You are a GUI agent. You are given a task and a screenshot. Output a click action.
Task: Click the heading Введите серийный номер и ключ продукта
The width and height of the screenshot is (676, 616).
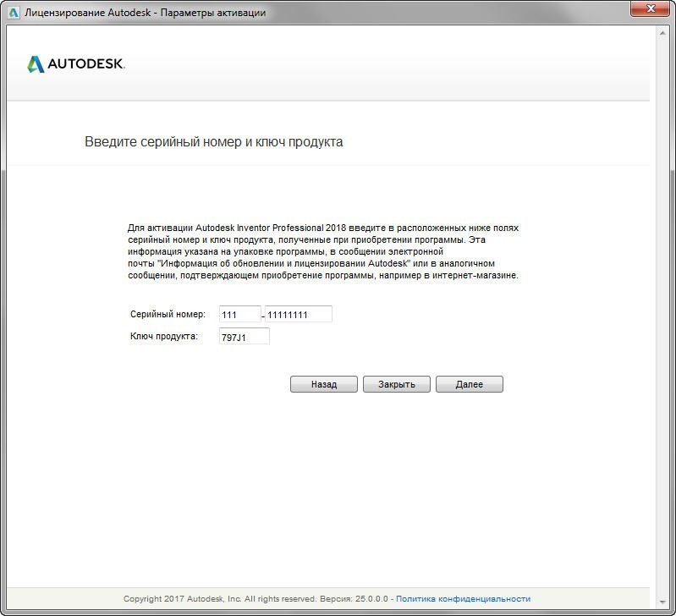[x=213, y=142]
